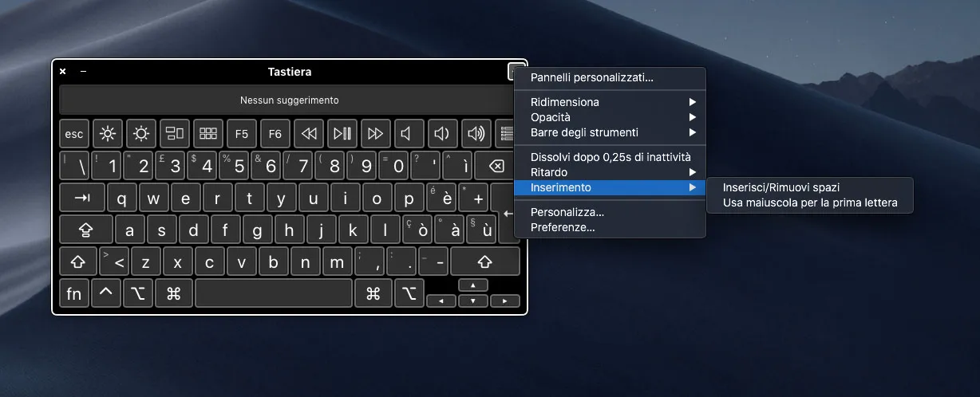This screenshot has width=980, height=397.
Task: Minimize the Tastiera keyboard window
Action: pyautogui.click(x=83, y=72)
